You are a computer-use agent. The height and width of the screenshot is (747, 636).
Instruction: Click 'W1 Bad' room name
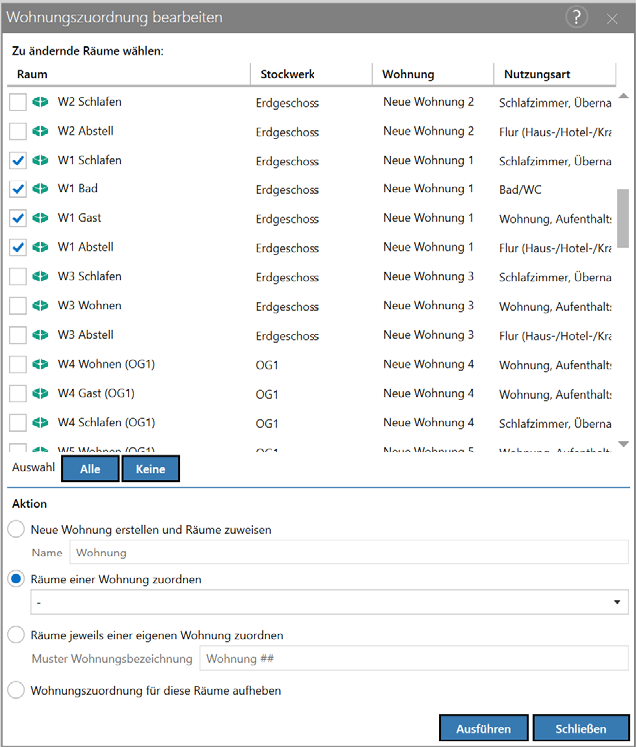click(x=78, y=189)
